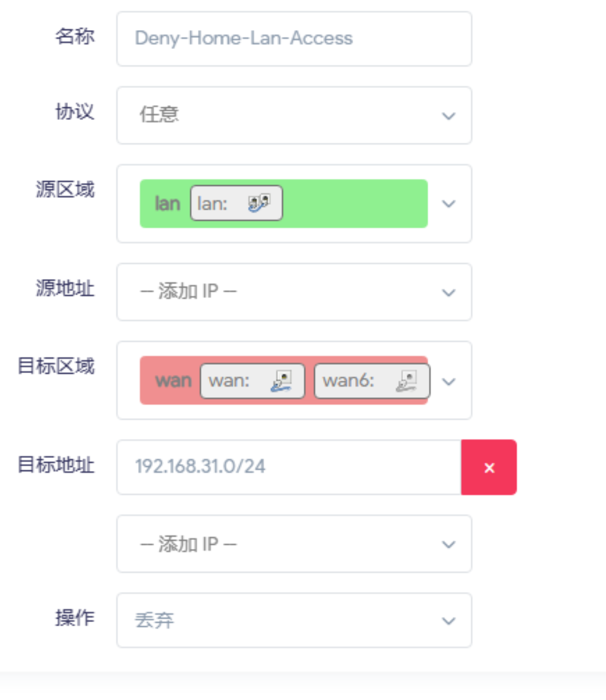Click the wan6: interface chip
606x700 pixels.
point(372,381)
